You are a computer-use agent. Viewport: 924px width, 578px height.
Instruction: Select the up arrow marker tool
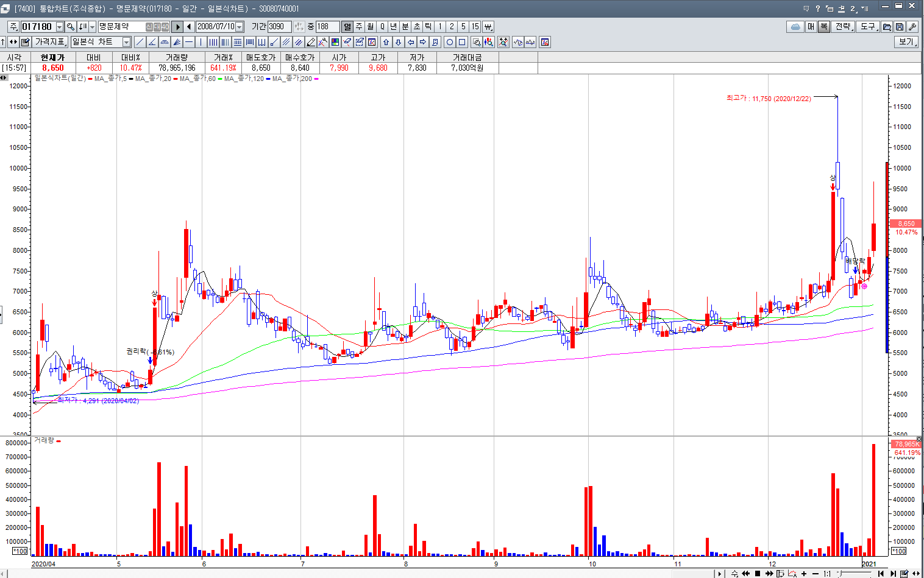click(x=386, y=42)
